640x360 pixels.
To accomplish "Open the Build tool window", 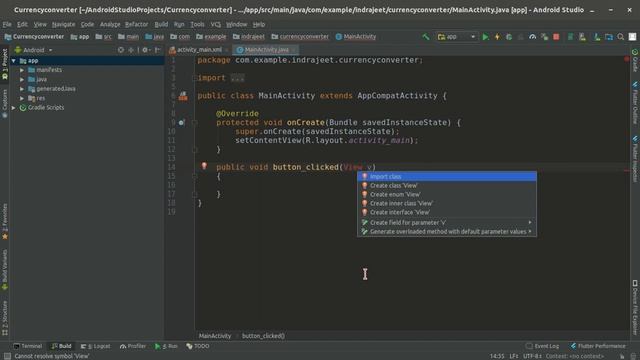I will (x=61, y=346).
